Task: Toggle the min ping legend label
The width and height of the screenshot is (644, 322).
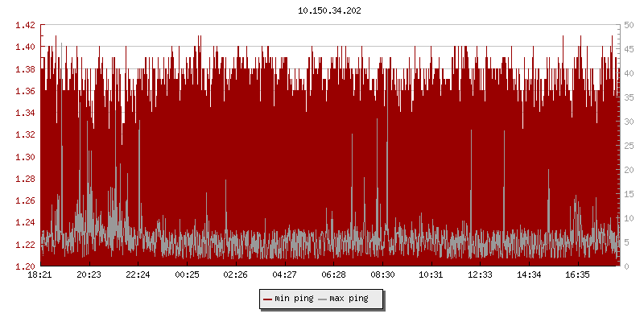Action: click(293, 299)
